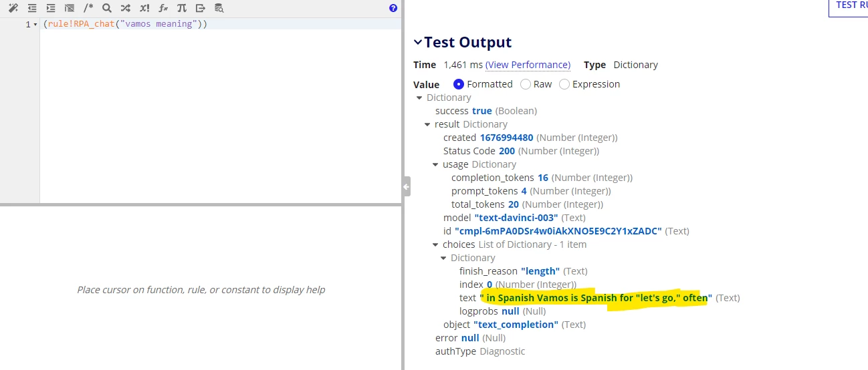Fold line 1 using the gutter arrow
Screen dimensions: 868x370
tap(35, 25)
